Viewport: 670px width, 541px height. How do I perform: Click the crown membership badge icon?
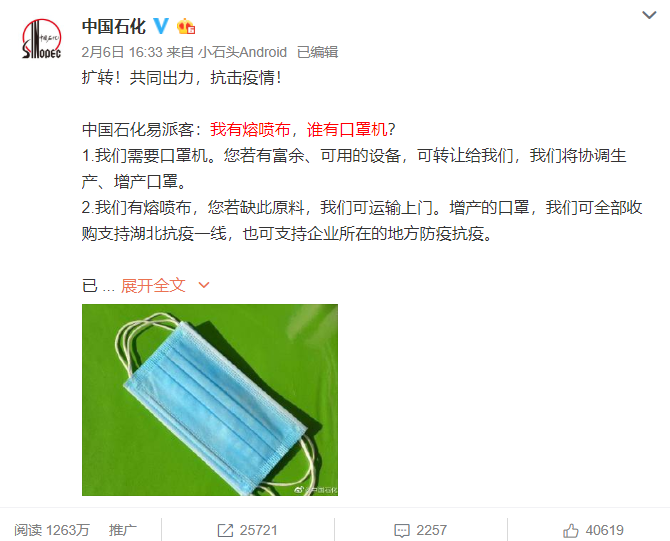pyautogui.click(x=186, y=26)
